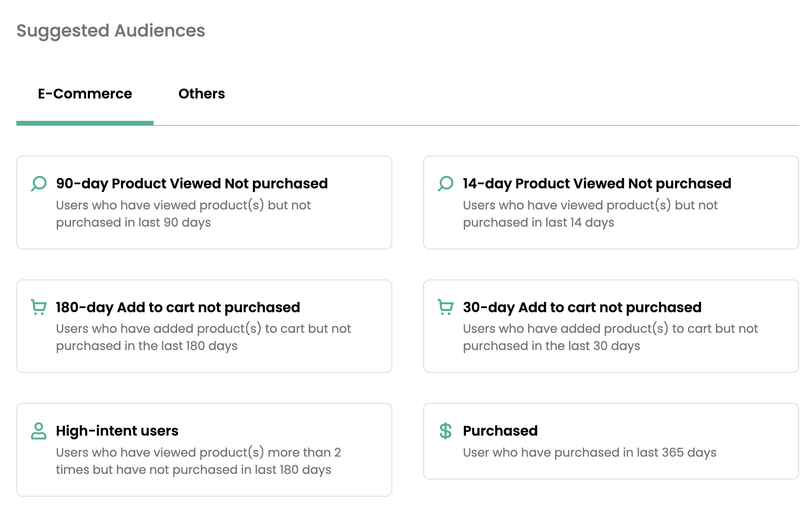
Task: Select the cart icon on 180-day Add to cart card
Action: (x=38, y=307)
